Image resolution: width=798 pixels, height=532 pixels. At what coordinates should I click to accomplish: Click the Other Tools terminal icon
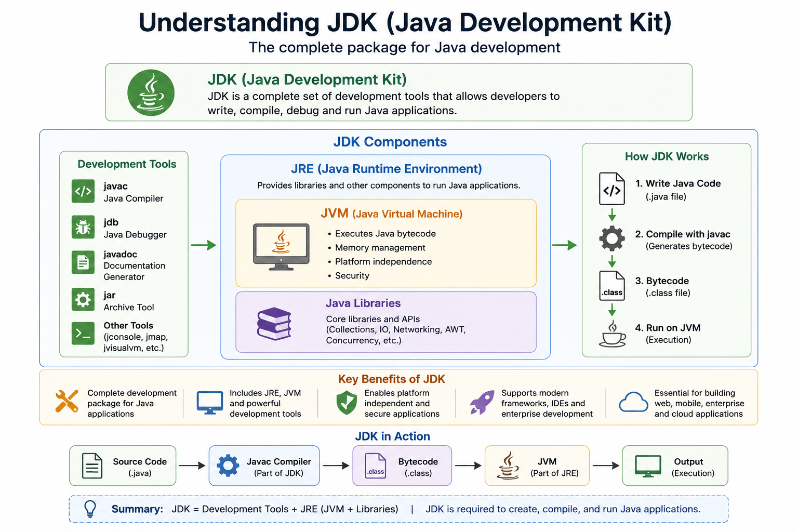coord(83,334)
